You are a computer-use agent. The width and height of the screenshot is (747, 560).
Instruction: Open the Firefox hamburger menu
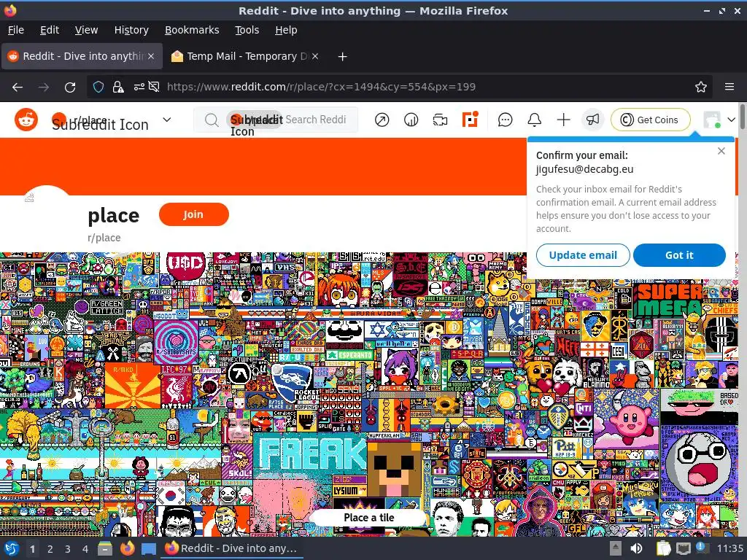(729, 87)
